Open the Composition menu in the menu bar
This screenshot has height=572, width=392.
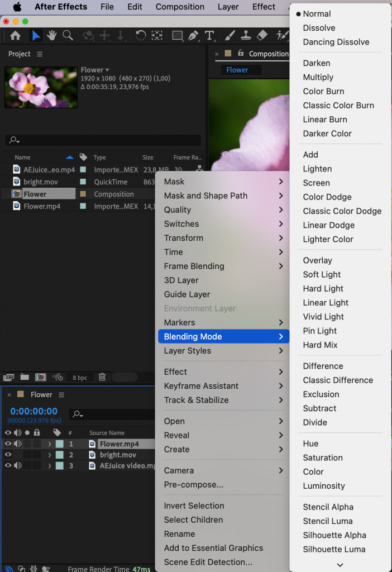[179, 7]
